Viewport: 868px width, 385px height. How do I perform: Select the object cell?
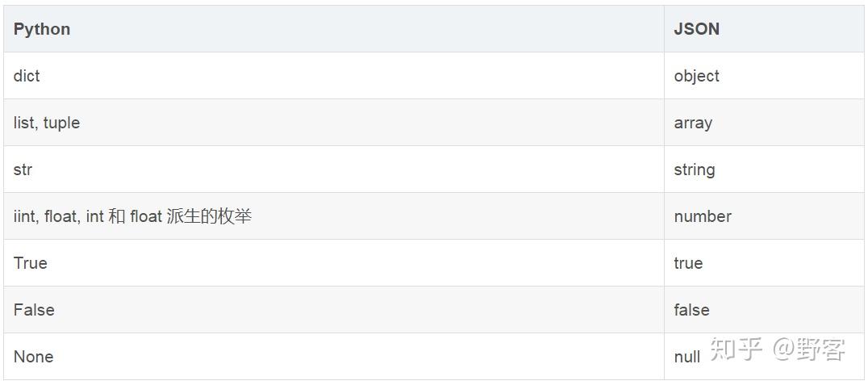point(696,76)
